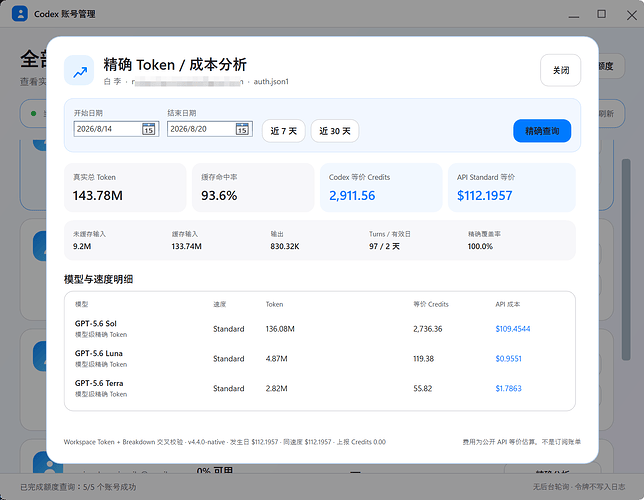Click the 4.87M token cell for Luna

click(x=276, y=359)
